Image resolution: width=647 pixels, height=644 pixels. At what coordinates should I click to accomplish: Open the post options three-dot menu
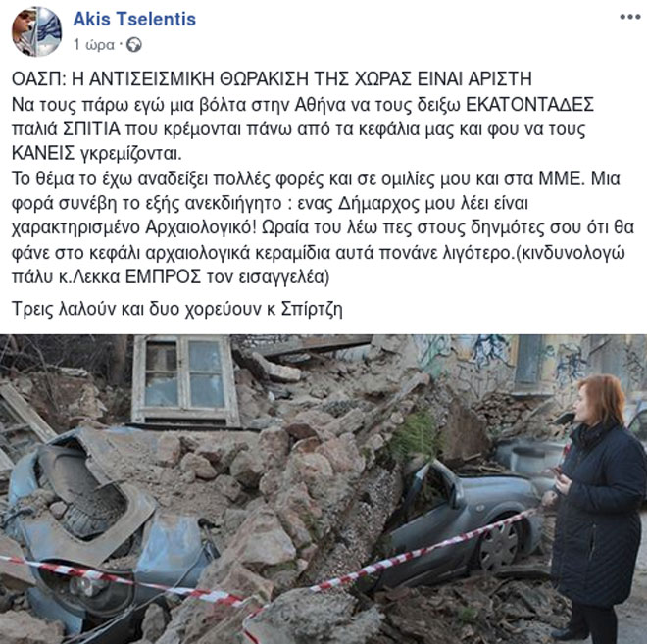pos(629,17)
